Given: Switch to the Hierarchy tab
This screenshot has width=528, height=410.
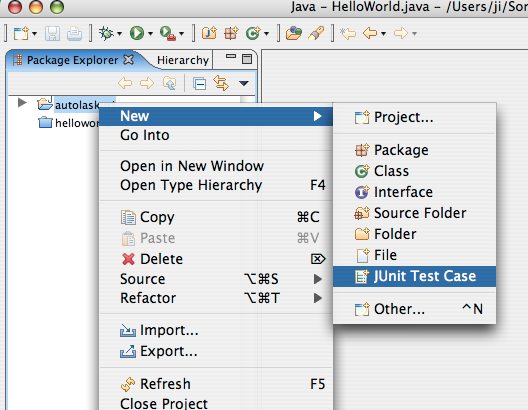Looking at the screenshot, I should [183, 60].
